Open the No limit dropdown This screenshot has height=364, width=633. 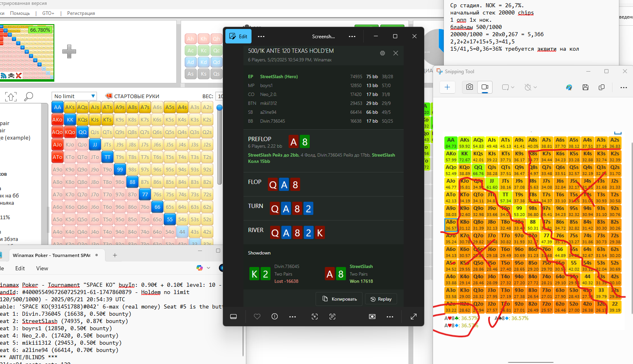74,96
